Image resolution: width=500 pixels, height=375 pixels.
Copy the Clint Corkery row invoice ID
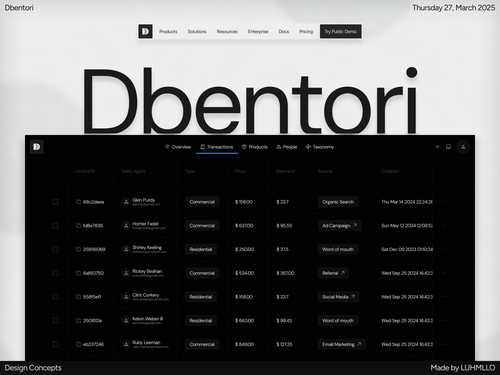[78, 297]
